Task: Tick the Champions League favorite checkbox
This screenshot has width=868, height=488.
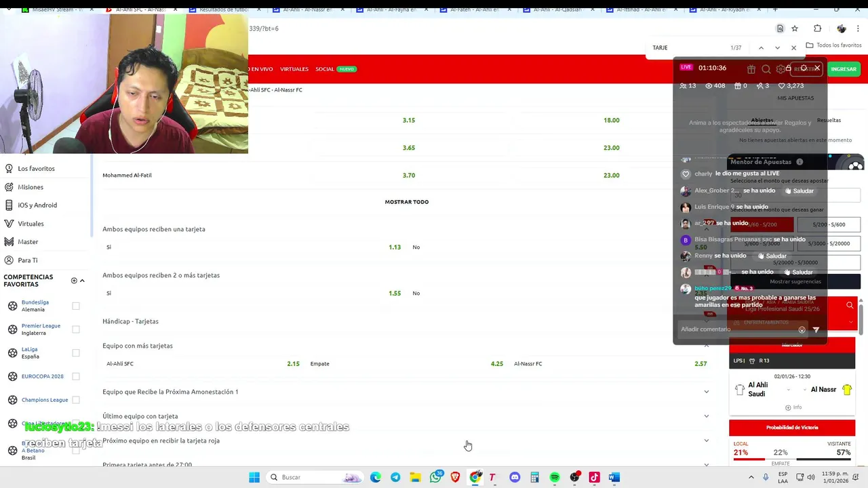Action: coord(76,400)
